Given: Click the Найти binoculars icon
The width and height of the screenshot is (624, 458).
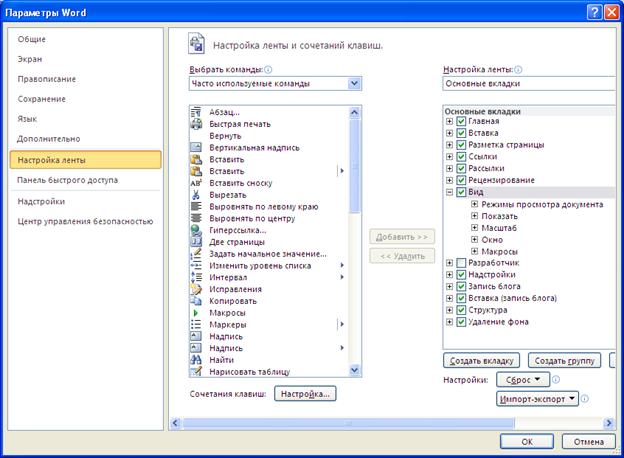Looking at the screenshot, I should point(197,360).
